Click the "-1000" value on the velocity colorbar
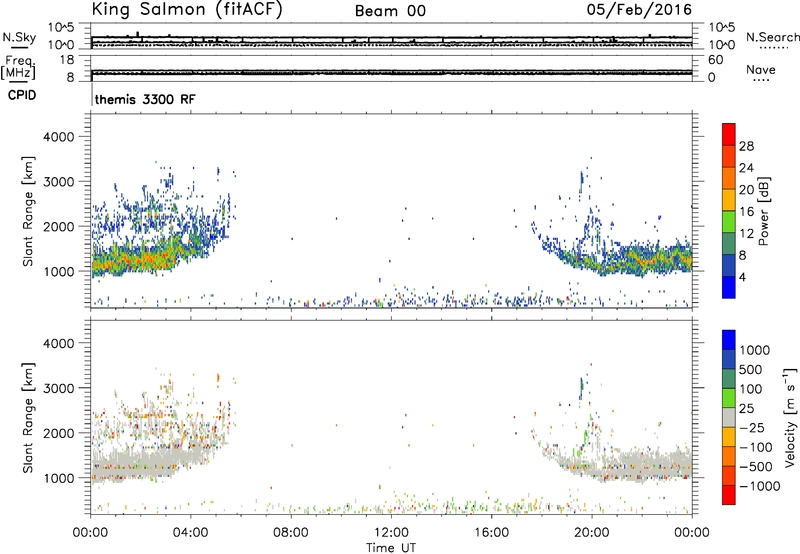Image resolution: width=800 pixels, height=554 pixels. tap(759, 486)
